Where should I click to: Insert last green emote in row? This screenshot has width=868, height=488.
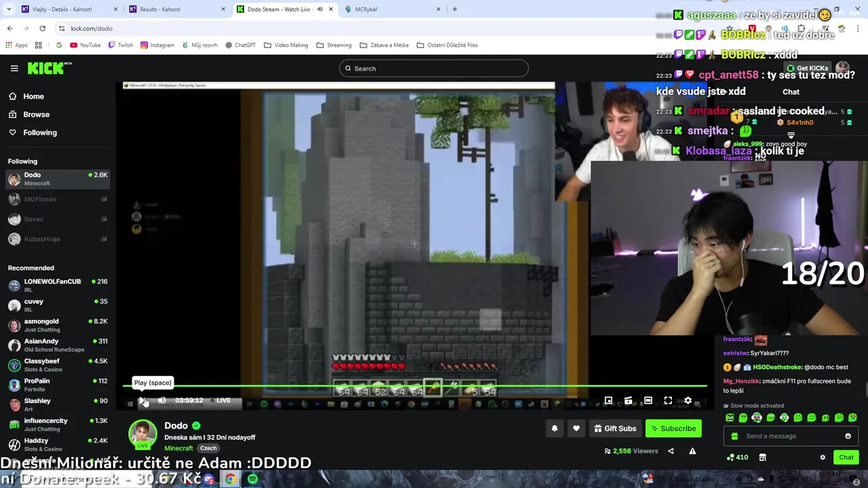[852, 418]
